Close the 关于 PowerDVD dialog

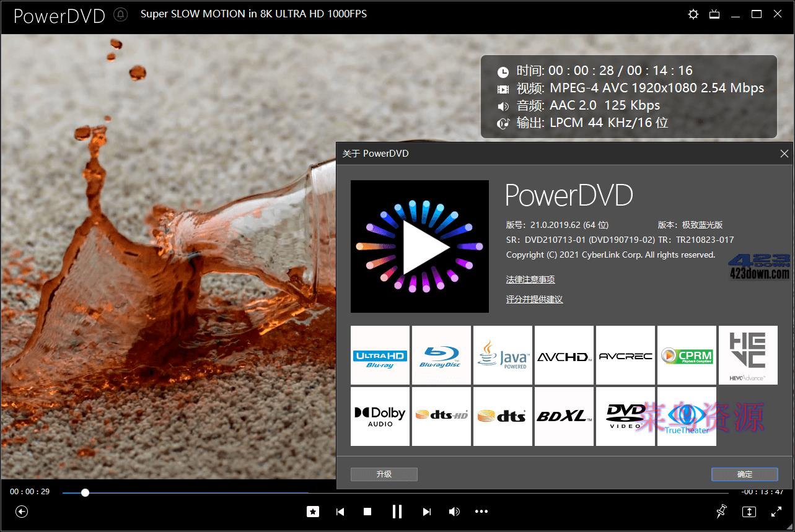tap(784, 153)
